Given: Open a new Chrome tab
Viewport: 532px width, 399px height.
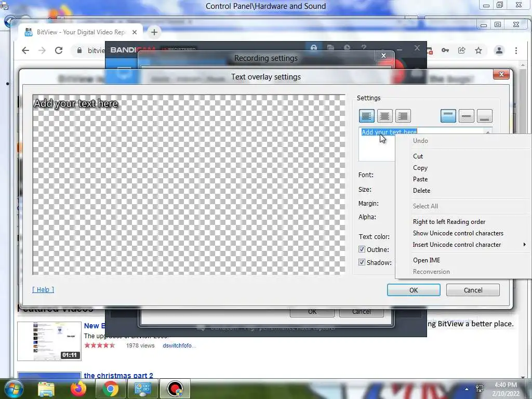Looking at the screenshot, I should tap(154, 32).
